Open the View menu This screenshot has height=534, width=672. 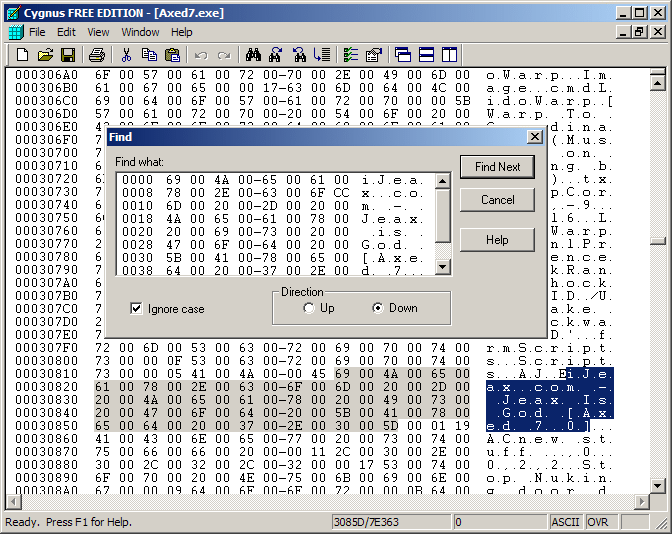(98, 32)
